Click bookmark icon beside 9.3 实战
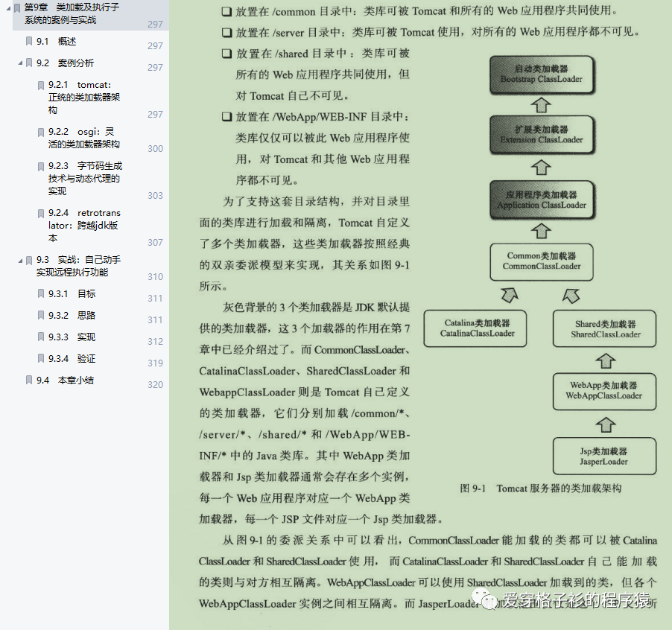The width and height of the screenshot is (672, 630). (x=29, y=260)
